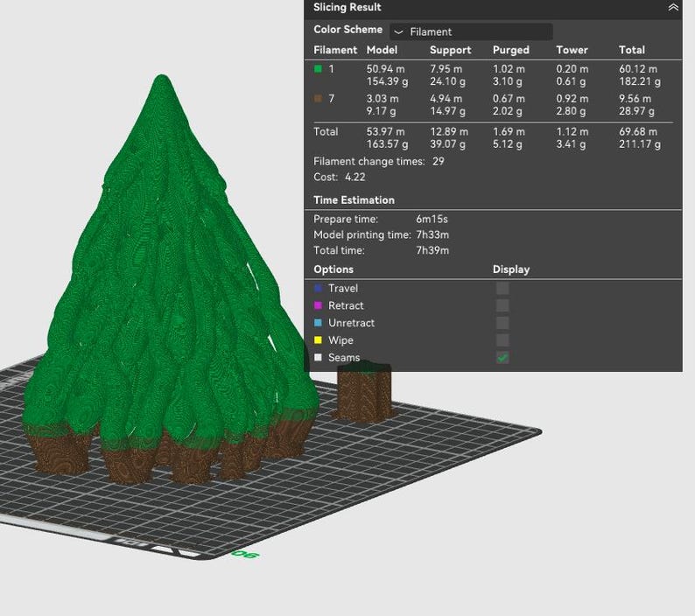Click the Support column header
Image resolution: width=695 pixels, height=616 pixels.
(450, 50)
